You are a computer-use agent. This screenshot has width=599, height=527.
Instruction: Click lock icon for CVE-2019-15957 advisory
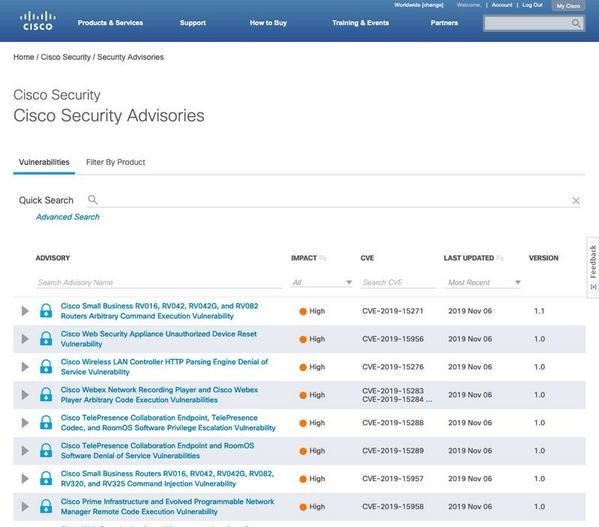coord(46,478)
